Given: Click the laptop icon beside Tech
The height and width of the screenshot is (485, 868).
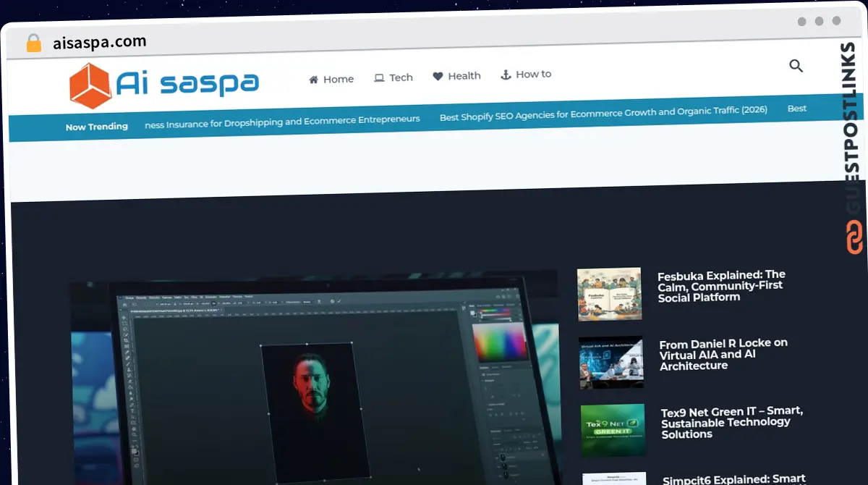Looking at the screenshot, I should coord(379,78).
